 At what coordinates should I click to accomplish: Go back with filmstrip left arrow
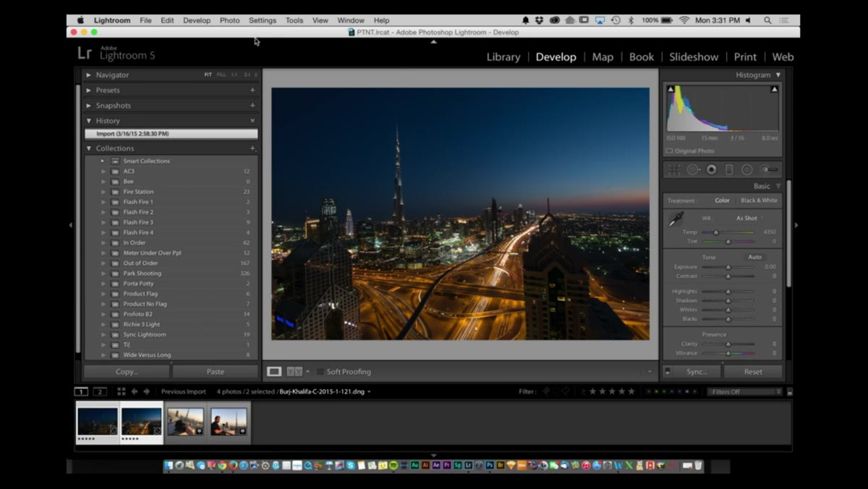click(135, 391)
